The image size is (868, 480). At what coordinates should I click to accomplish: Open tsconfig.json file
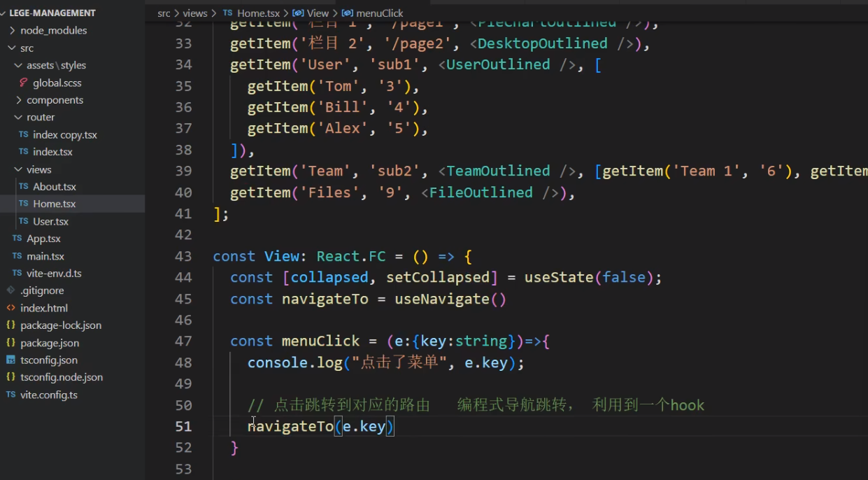(49, 360)
